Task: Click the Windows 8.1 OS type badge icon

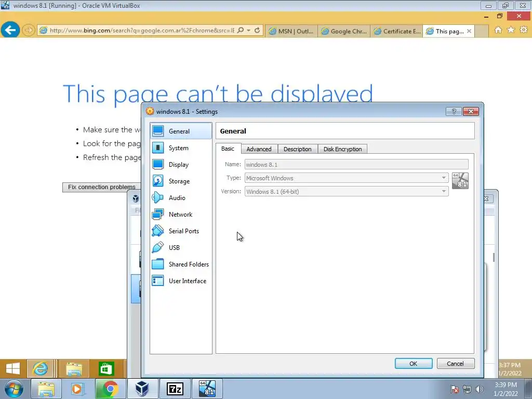Action: tap(460, 181)
